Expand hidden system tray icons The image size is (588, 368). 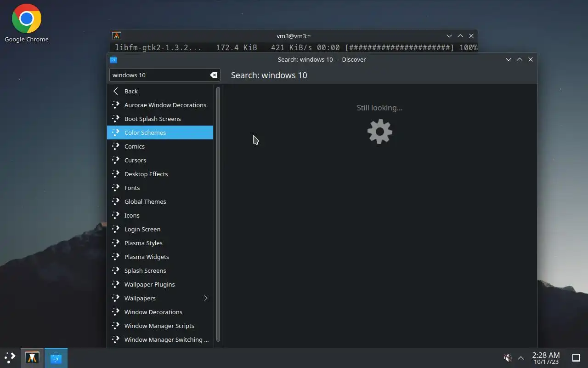pos(521,358)
